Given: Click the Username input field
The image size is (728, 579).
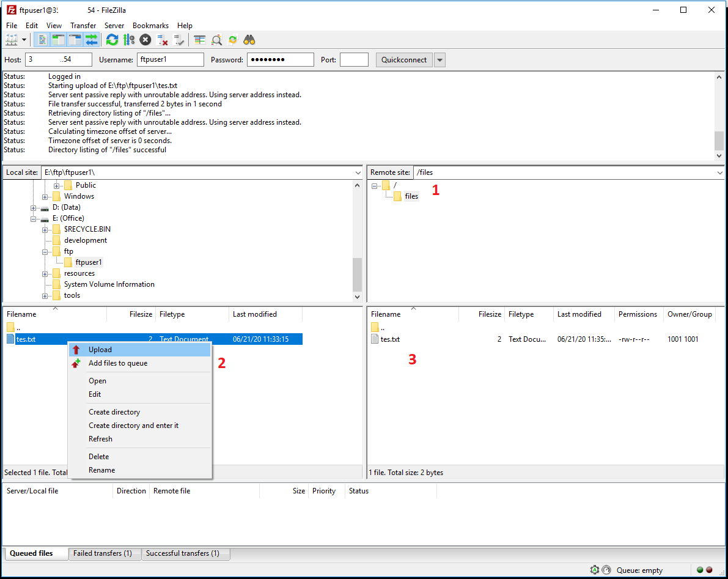Looking at the screenshot, I should [171, 59].
